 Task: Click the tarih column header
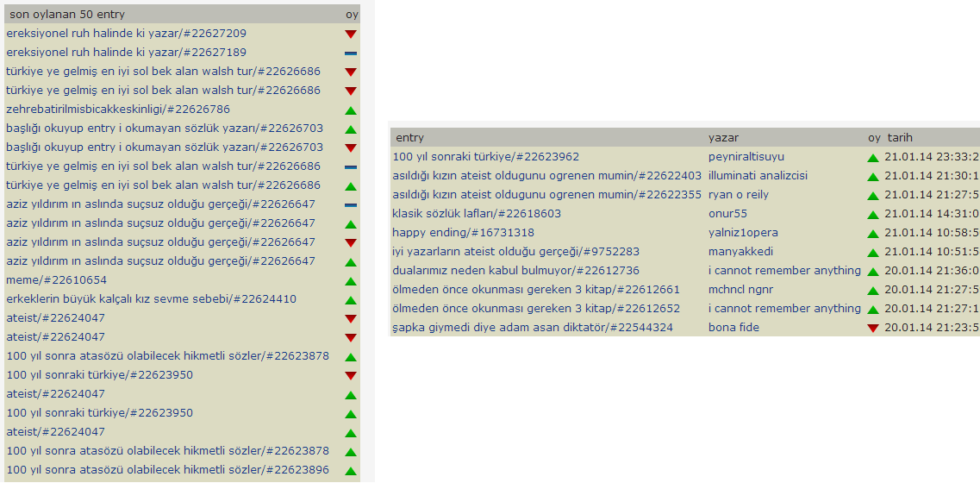click(x=900, y=138)
